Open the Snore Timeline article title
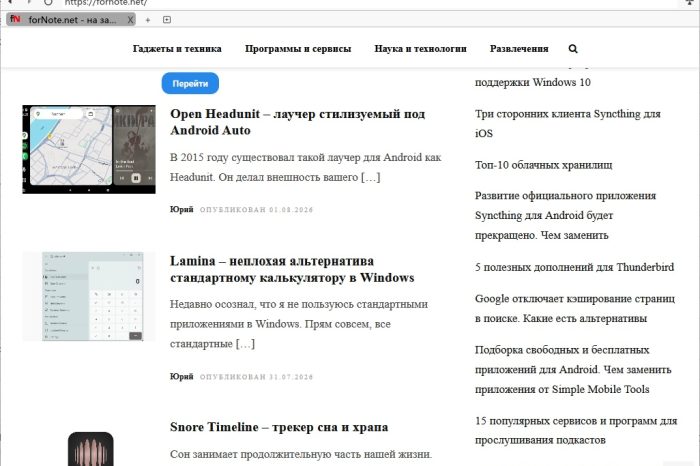This screenshot has width=700, height=466. pyautogui.click(x=279, y=427)
